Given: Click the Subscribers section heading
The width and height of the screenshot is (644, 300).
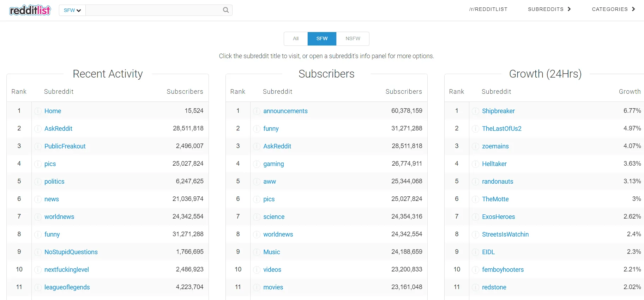Looking at the screenshot, I should pos(326,74).
